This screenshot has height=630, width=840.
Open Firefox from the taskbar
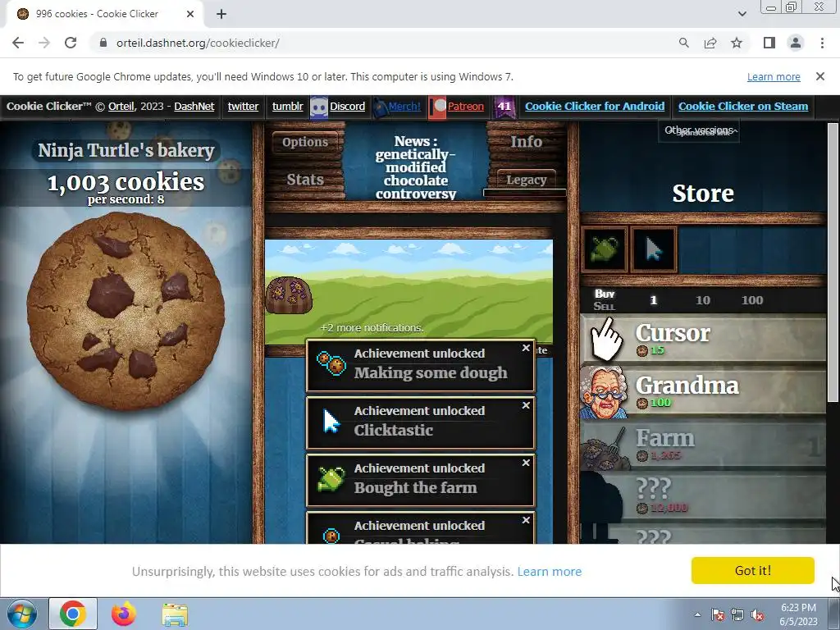tap(124, 614)
